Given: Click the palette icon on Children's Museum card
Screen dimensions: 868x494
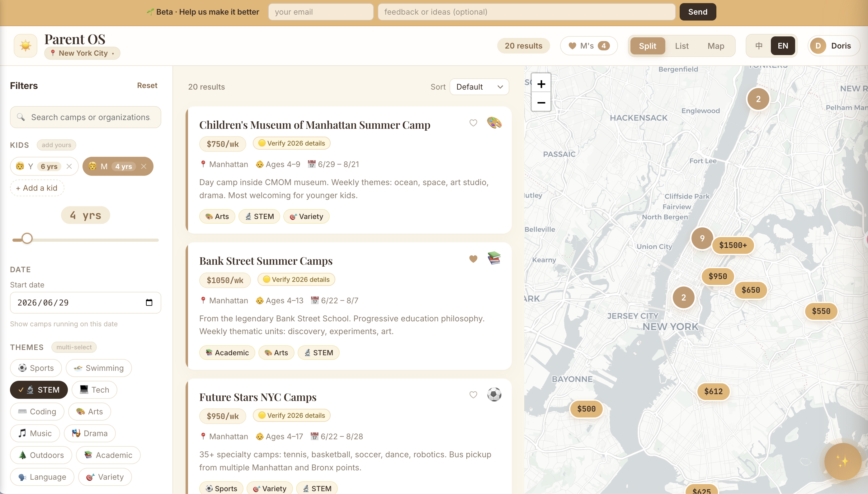Looking at the screenshot, I should (x=494, y=123).
